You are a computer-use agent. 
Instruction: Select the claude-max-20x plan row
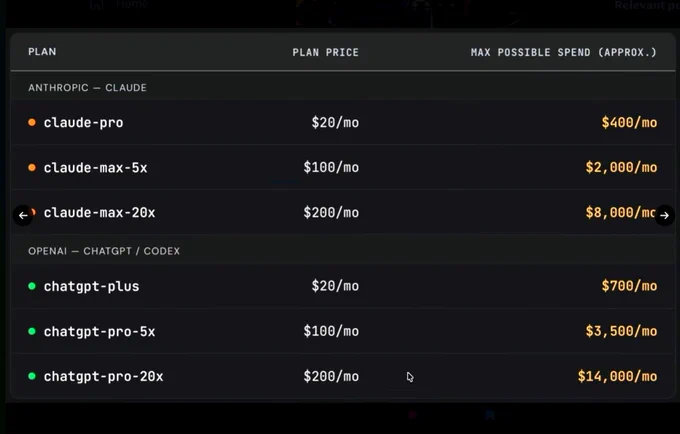pos(343,212)
